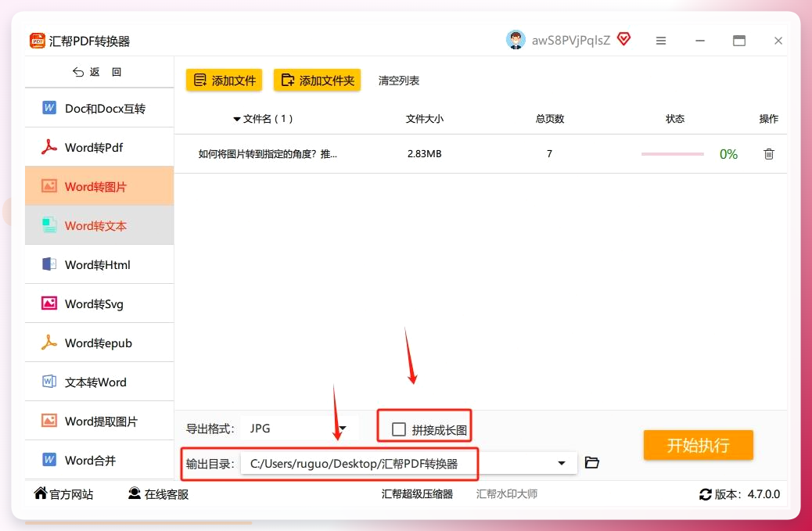Click the 操作 column header
Screen dimensions: 812x531
pos(768,119)
